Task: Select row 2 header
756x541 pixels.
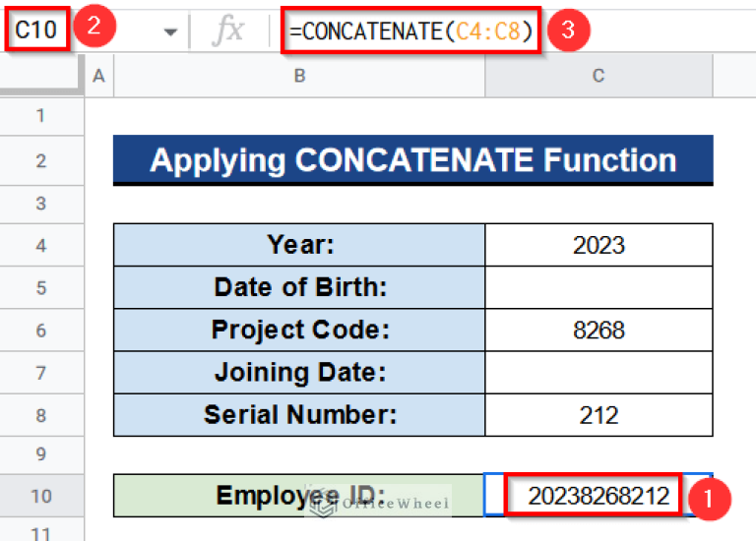Action: [41, 160]
